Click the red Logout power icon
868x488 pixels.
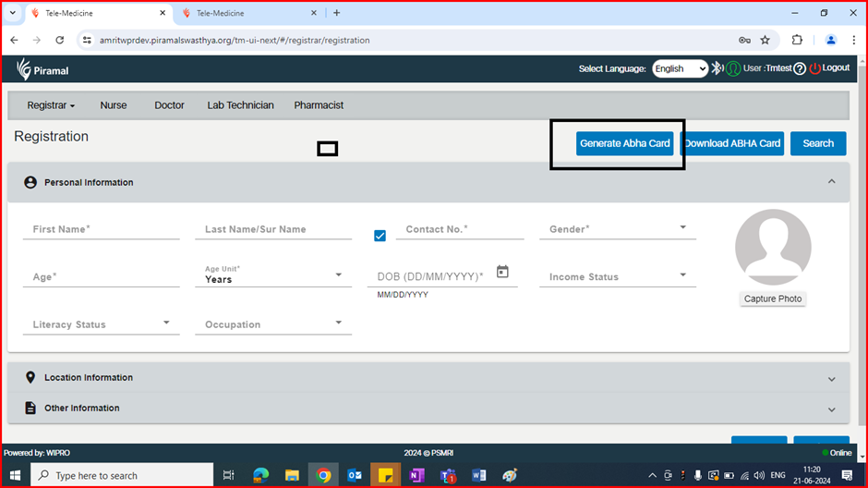(x=815, y=68)
